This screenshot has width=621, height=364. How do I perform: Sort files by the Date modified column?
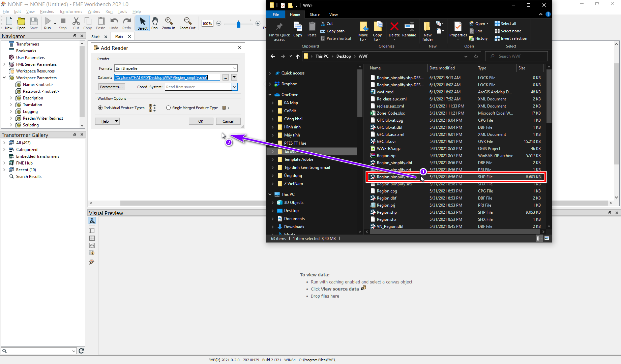point(442,68)
